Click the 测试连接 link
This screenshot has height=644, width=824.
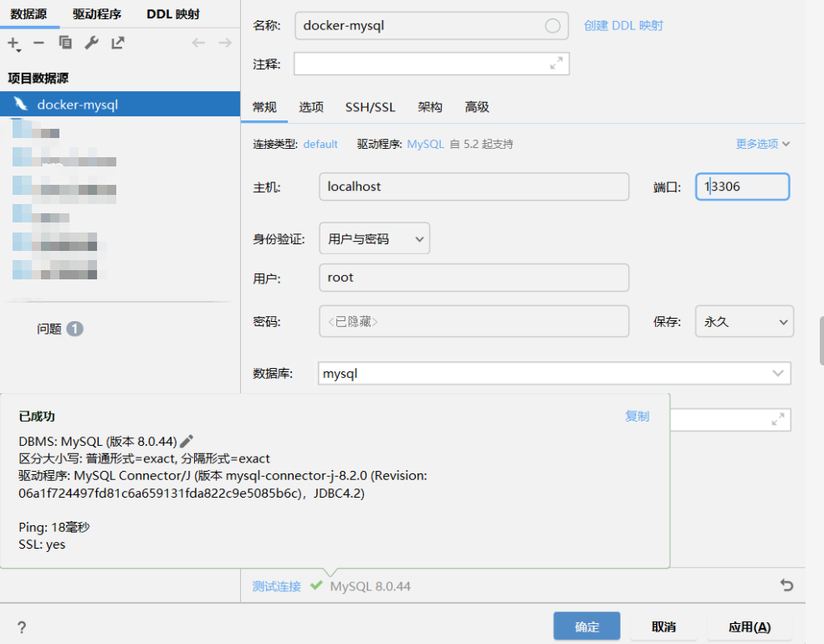(276, 586)
